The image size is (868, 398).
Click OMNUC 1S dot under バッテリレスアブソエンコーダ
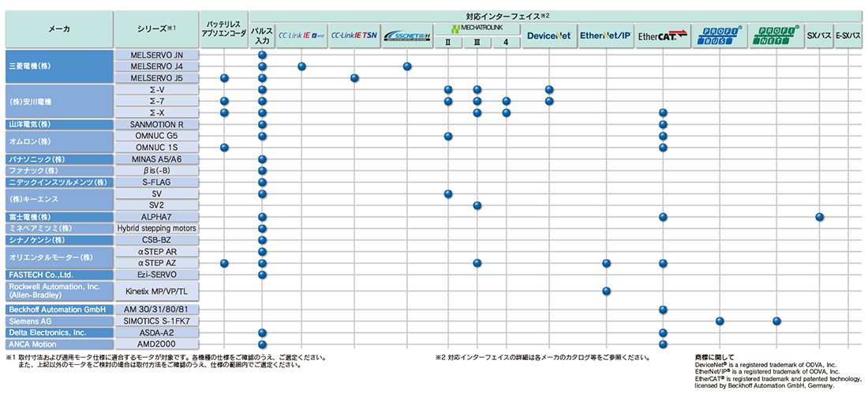(224, 148)
